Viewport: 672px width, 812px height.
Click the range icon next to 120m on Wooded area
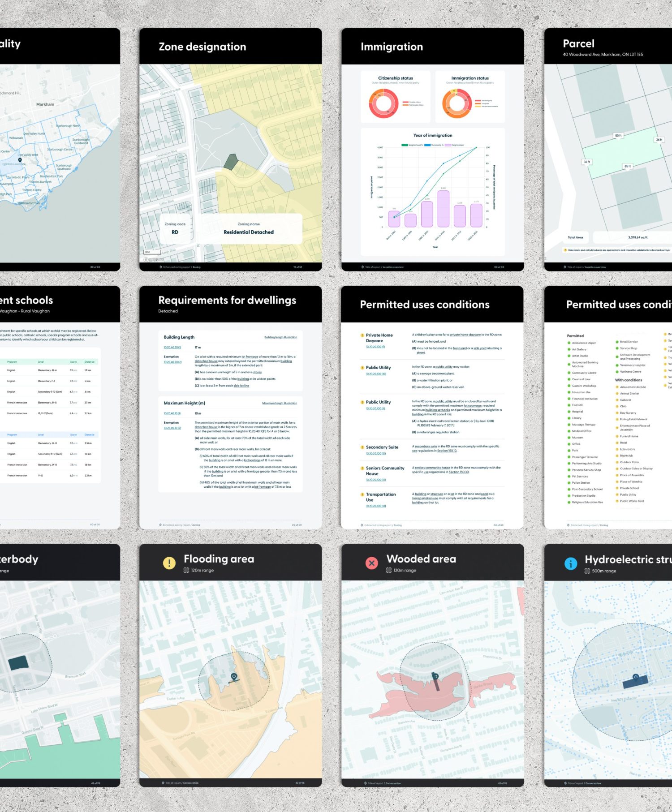389,570
